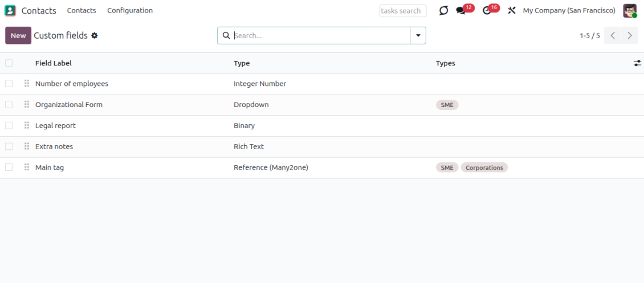
Task: Click the wrench tools icon
Action: [x=511, y=10]
